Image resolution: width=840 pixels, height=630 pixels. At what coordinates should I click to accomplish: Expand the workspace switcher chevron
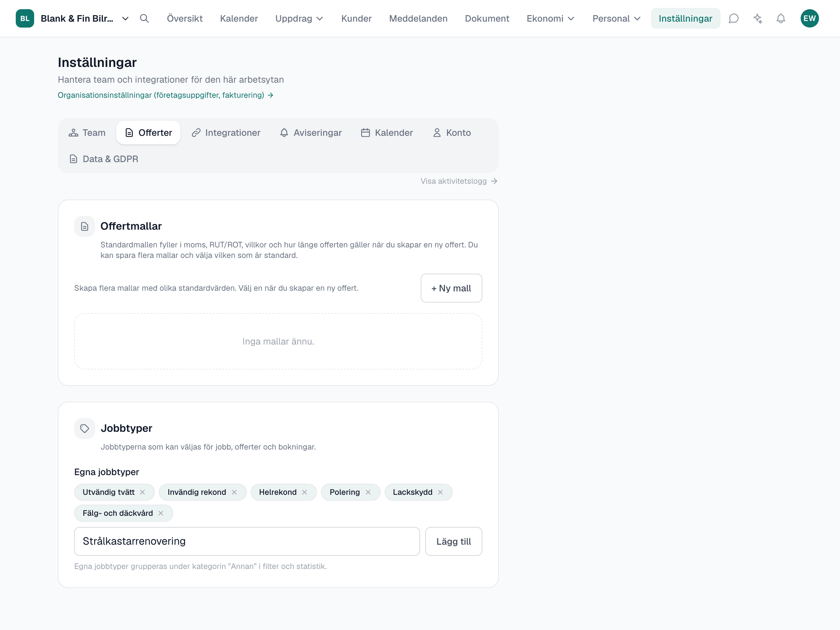tap(125, 18)
